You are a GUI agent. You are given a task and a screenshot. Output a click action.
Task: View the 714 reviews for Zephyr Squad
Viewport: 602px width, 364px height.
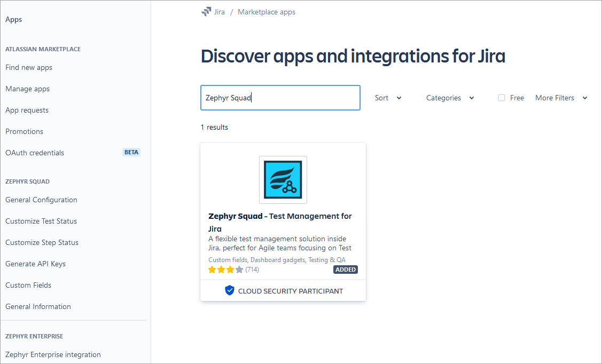click(251, 270)
